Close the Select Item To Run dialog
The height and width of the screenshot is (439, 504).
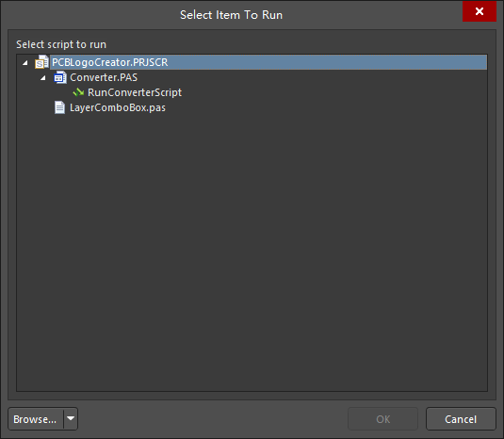click(x=480, y=11)
